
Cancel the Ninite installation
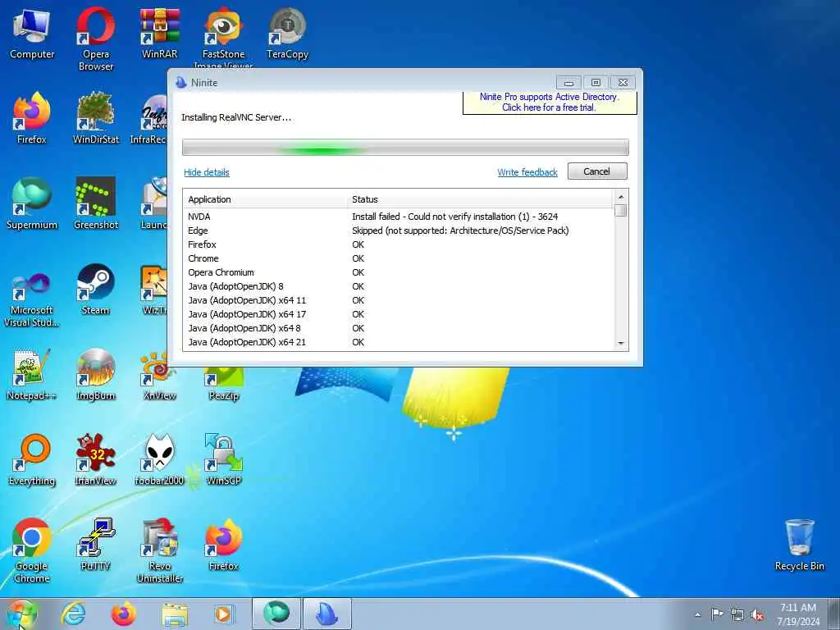coord(597,171)
